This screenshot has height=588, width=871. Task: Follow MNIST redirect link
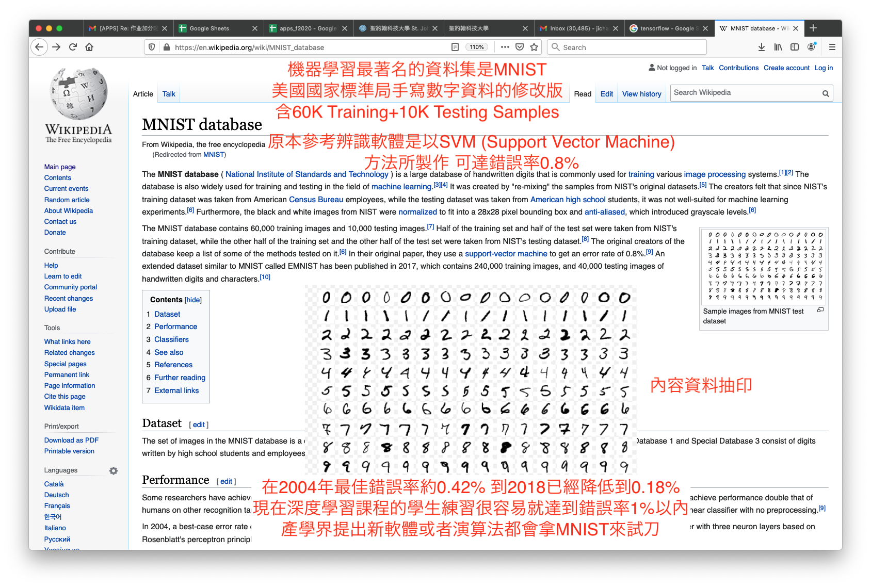click(213, 155)
